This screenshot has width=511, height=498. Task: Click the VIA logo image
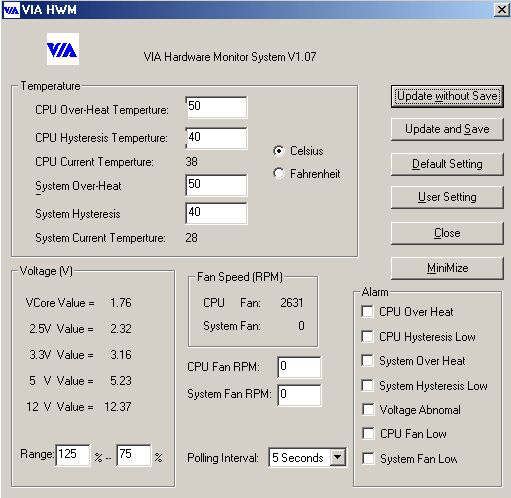[63, 49]
